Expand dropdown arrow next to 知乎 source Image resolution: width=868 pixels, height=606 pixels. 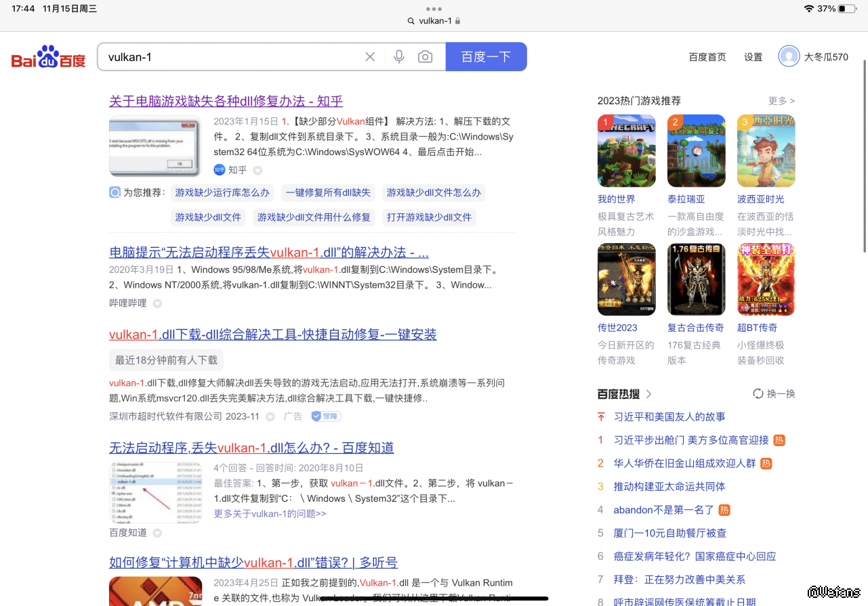pos(257,171)
